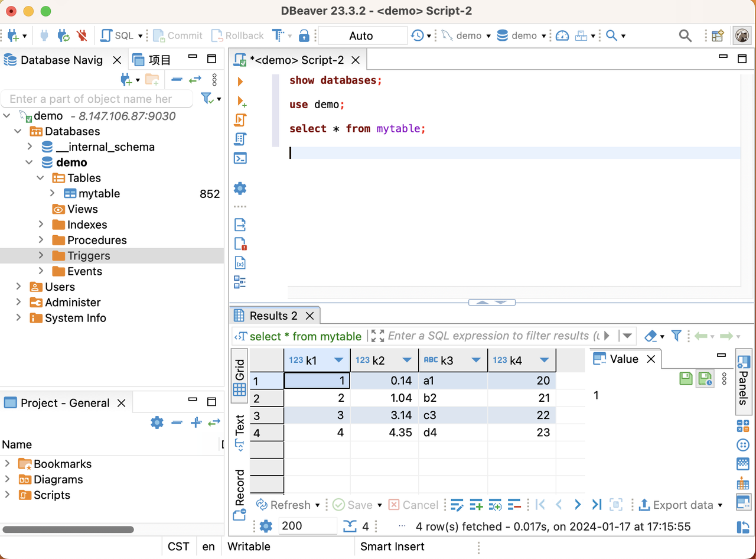Toggle the results filter funnel icon
The image size is (756, 559).
(676, 336)
